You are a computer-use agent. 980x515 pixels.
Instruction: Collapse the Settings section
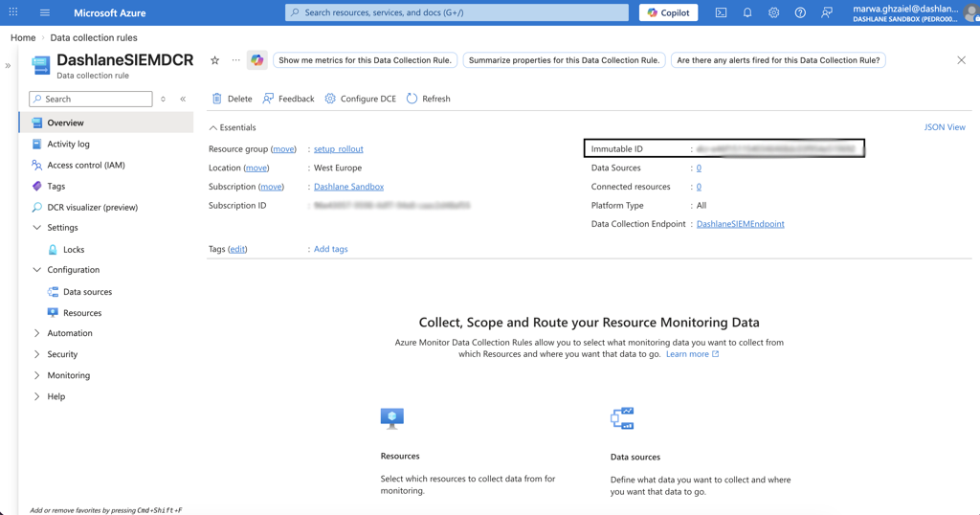(37, 228)
